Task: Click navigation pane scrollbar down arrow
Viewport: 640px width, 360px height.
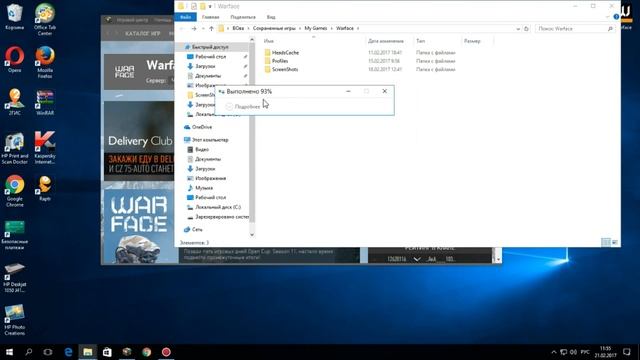Action: pos(252,234)
